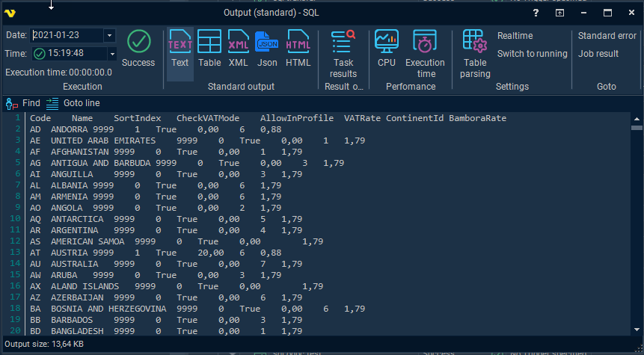Click the Goto line icon
This screenshot has width=644, height=355.
(52, 103)
